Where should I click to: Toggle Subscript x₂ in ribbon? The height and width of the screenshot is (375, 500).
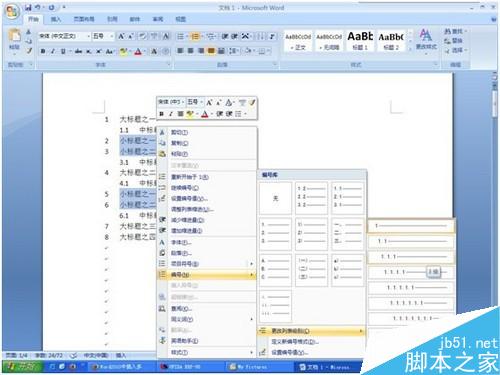click(x=89, y=51)
